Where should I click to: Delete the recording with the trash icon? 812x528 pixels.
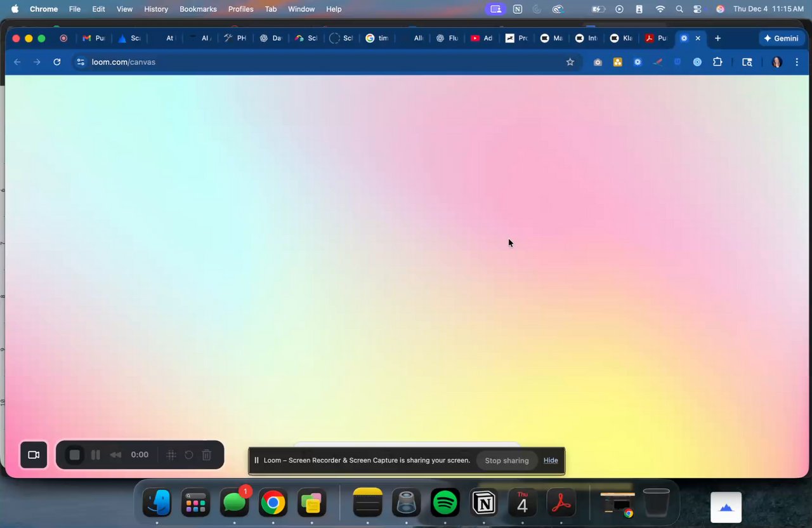point(207,455)
